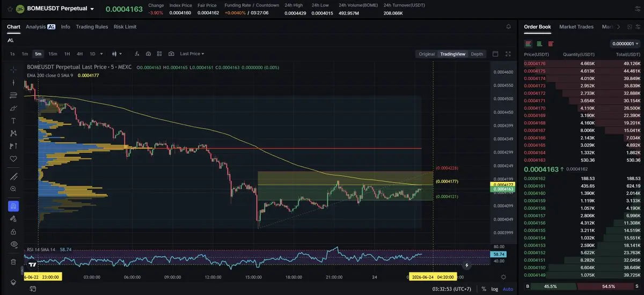The image size is (644, 295).
Task: Click the AI assistant icon below Chart tab
Action: pyautogui.click(x=10, y=40)
